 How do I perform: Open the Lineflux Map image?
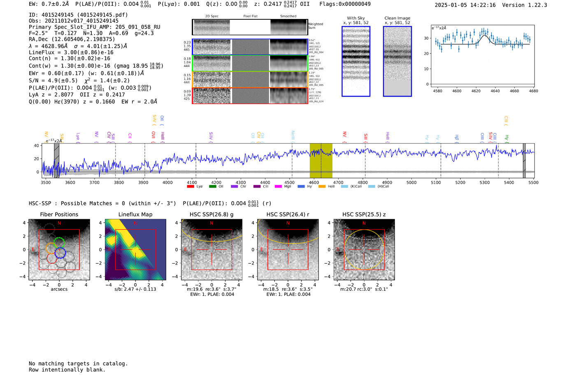point(135,250)
